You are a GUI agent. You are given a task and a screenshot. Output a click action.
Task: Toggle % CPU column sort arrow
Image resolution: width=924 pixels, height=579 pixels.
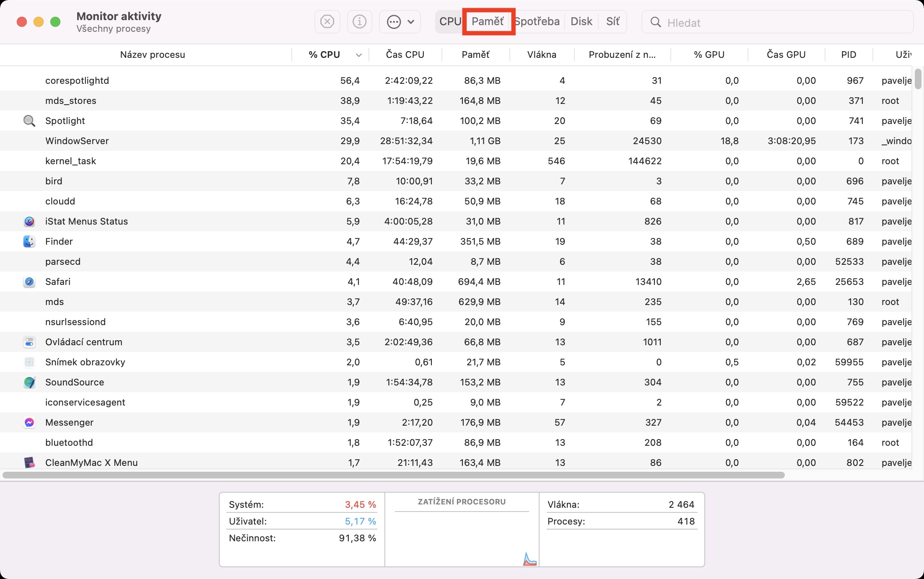(x=358, y=55)
